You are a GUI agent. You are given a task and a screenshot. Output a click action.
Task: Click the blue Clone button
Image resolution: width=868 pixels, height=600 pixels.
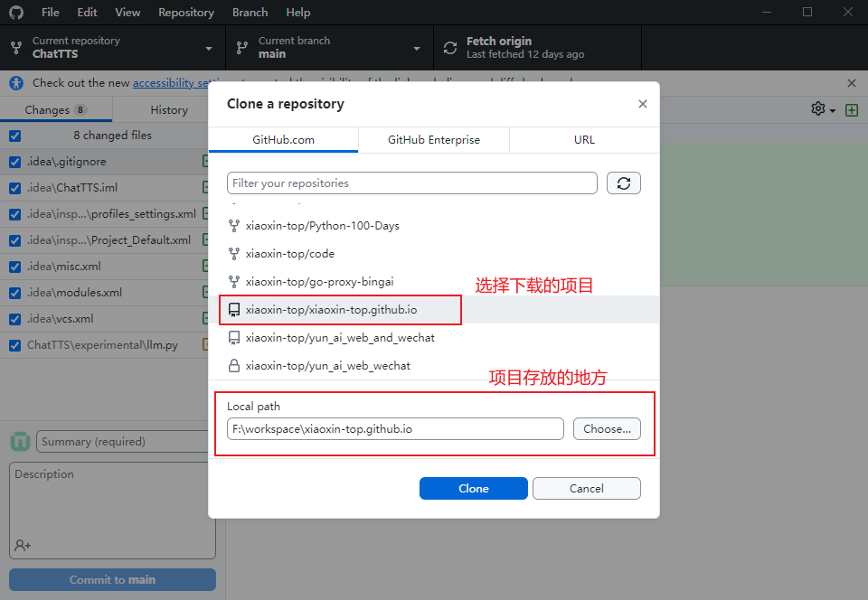[x=473, y=488]
